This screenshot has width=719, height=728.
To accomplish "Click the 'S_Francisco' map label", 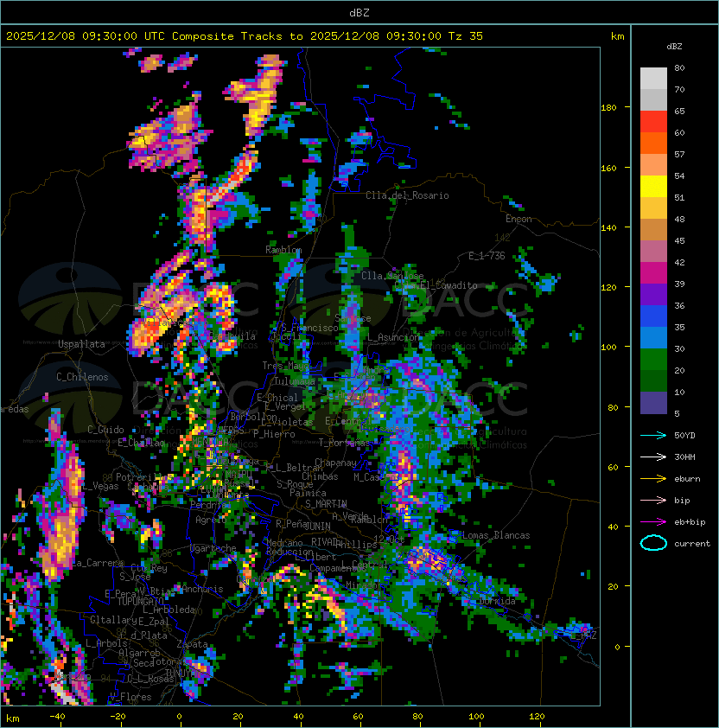I will coord(310,328).
